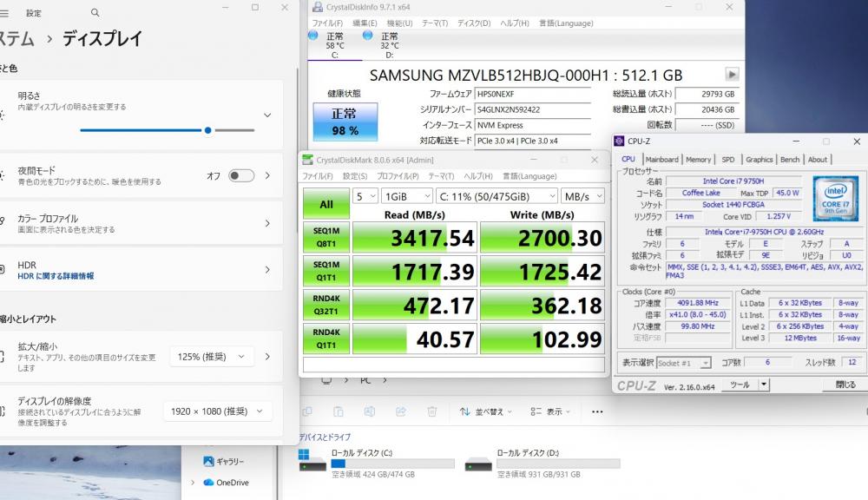
Task: Click the green All button in CrystalDiskMark
Action: 326,205
